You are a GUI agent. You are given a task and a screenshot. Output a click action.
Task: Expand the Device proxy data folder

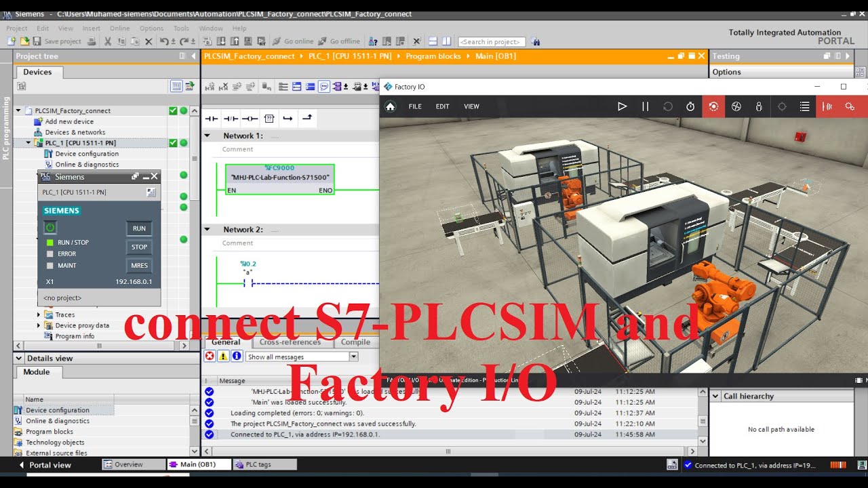39,325
